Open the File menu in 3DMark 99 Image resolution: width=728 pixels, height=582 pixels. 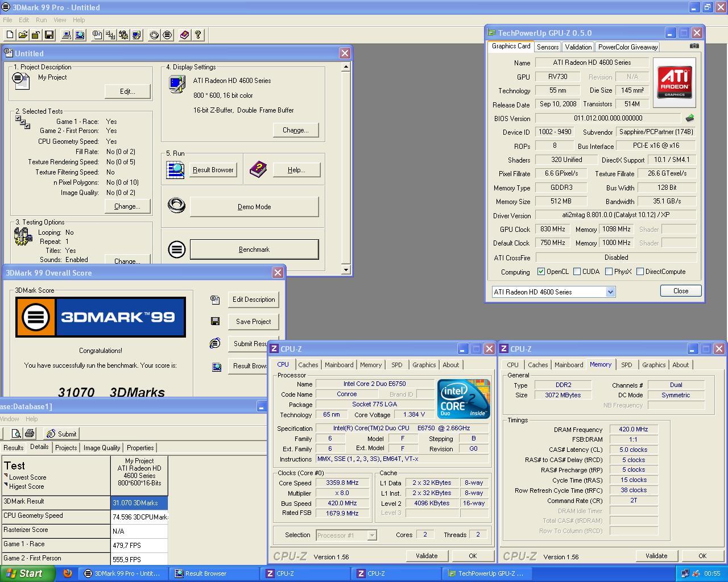pos(7,20)
